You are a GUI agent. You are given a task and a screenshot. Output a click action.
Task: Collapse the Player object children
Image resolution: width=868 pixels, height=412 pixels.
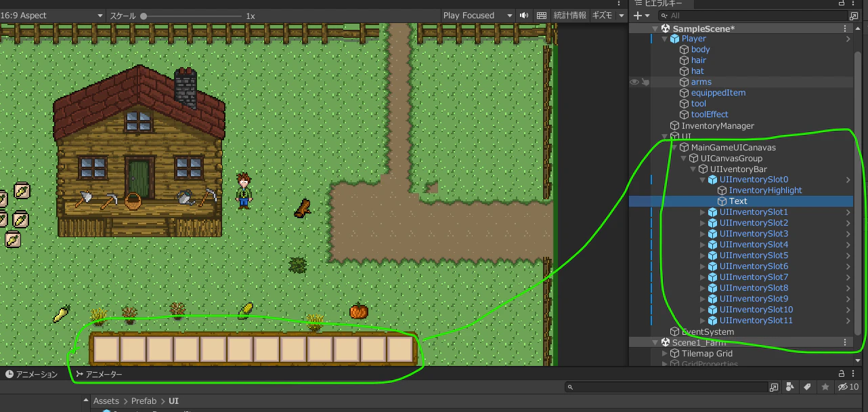point(664,39)
